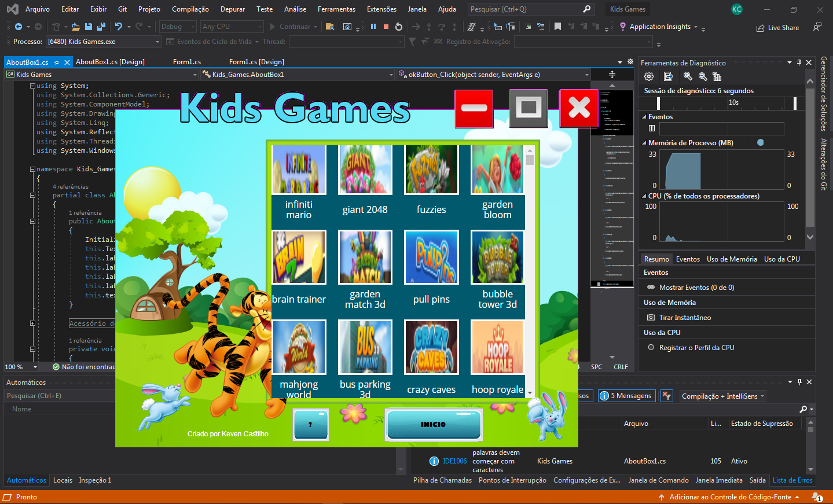Restart the debug session via circular arrow icon
Viewport: 833px width, 504px height.
tap(399, 26)
